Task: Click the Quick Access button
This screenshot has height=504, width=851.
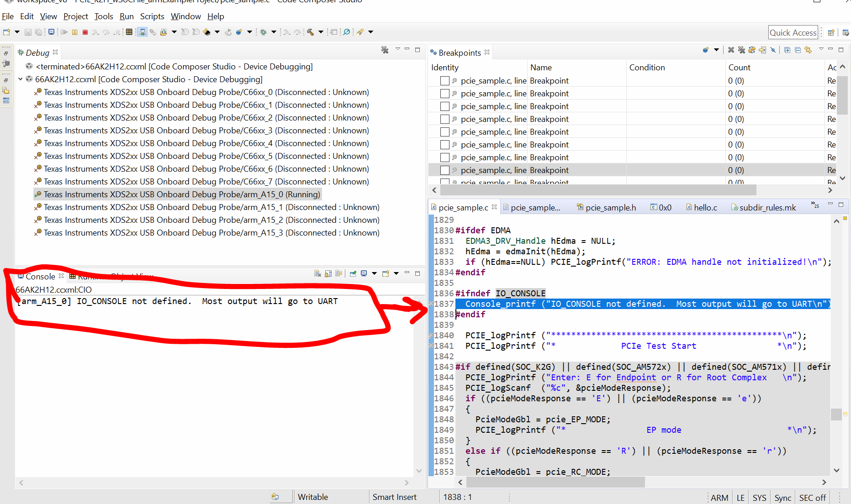Action: tap(793, 32)
